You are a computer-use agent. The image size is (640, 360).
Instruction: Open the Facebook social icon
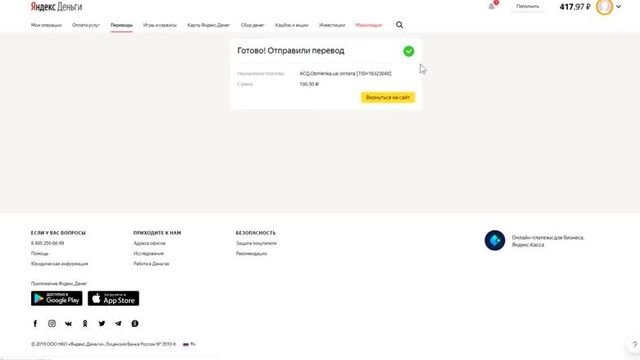tap(35, 323)
